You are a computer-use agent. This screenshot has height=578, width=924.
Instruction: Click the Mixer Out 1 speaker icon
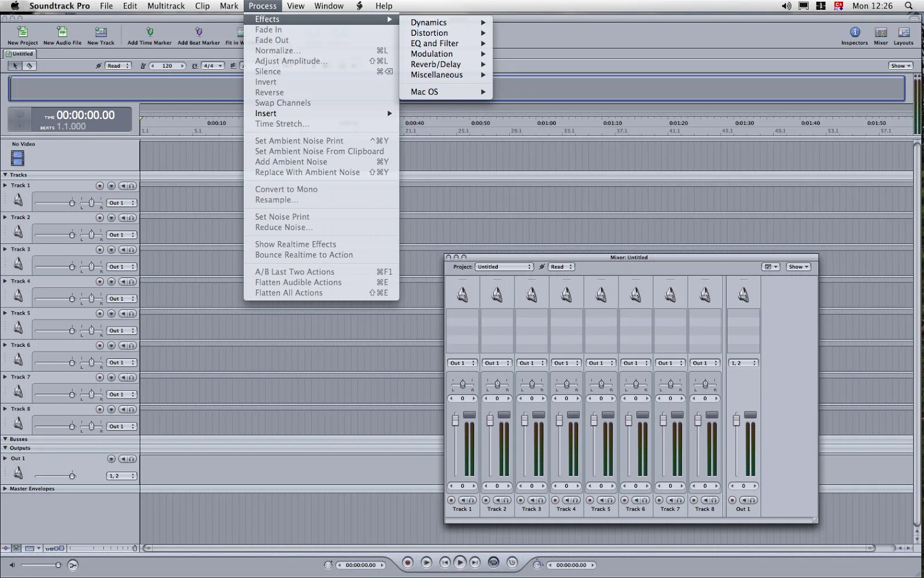pos(743,295)
